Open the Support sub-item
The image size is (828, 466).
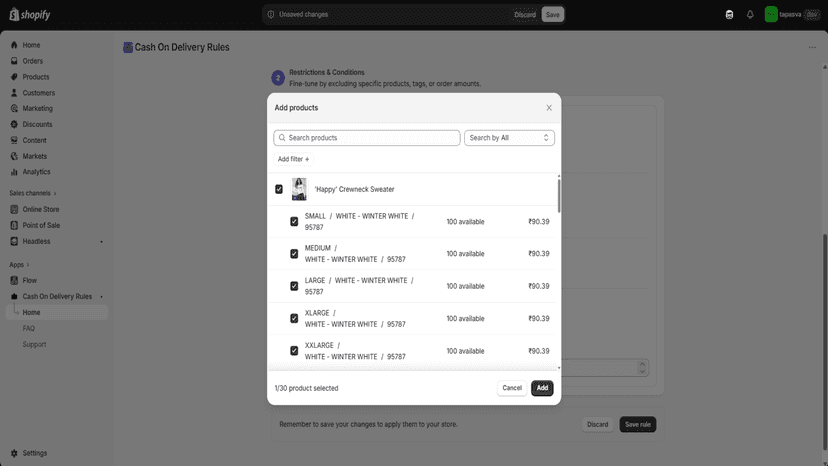34,344
